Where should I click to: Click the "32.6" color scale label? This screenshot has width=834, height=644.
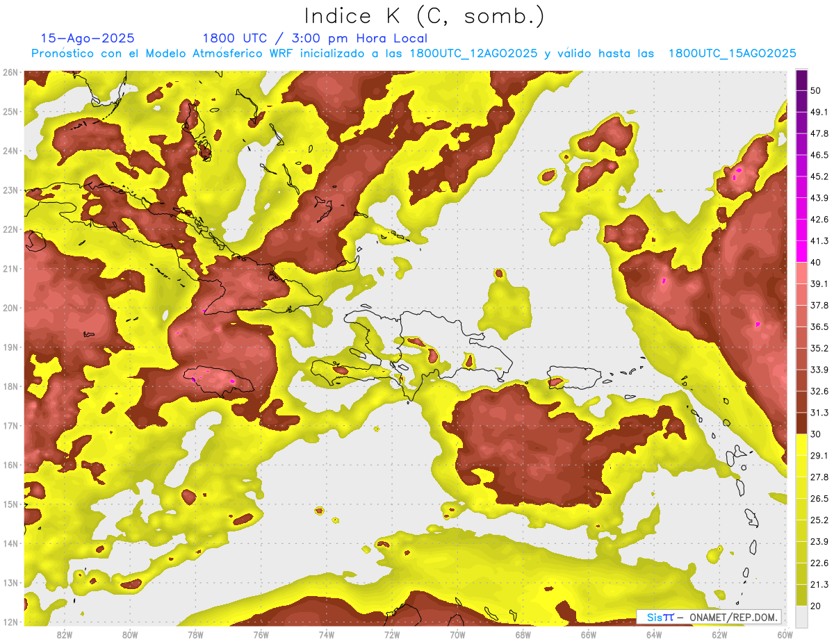[819, 391]
